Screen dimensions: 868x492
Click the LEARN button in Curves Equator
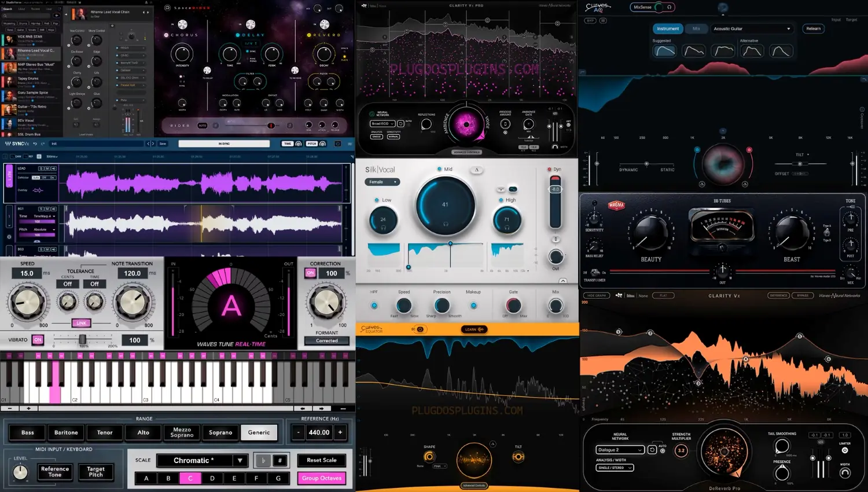pyautogui.click(x=474, y=329)
